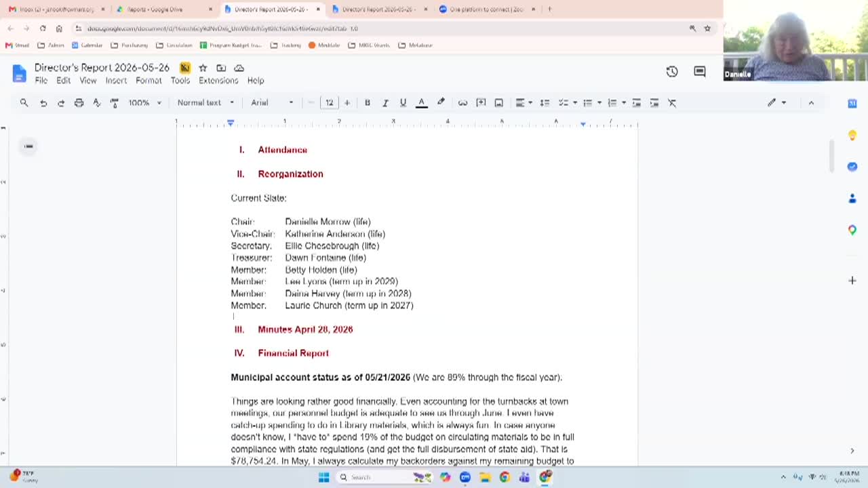The width and height of the screenshot is (868, 488).
Task: Click the print icon in toolbar
Action: 79,103
